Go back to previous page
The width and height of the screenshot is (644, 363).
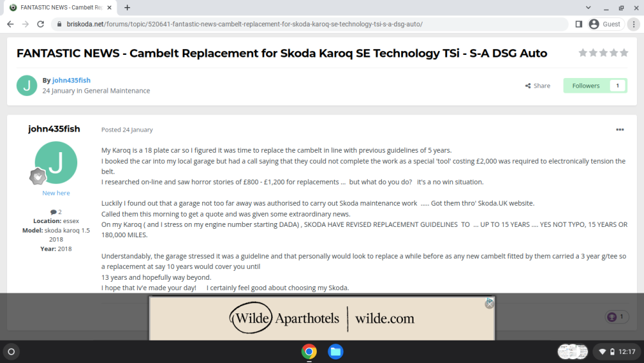10,25
